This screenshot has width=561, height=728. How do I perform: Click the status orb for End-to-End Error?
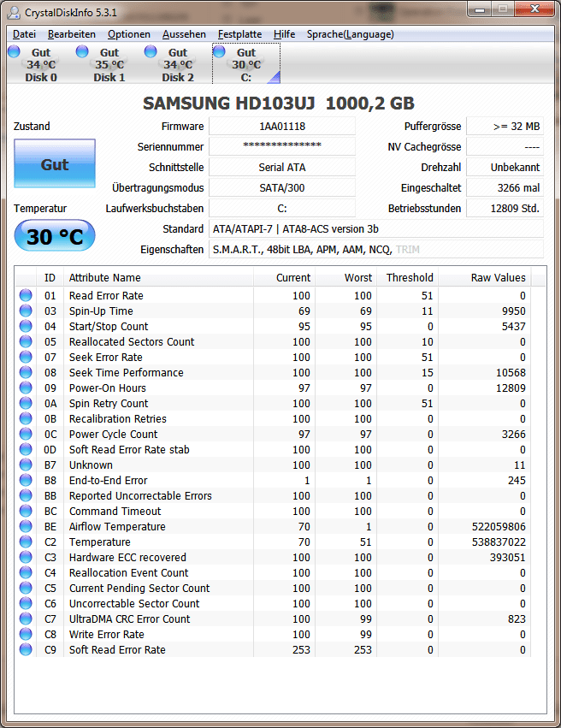tap(26, 480)
